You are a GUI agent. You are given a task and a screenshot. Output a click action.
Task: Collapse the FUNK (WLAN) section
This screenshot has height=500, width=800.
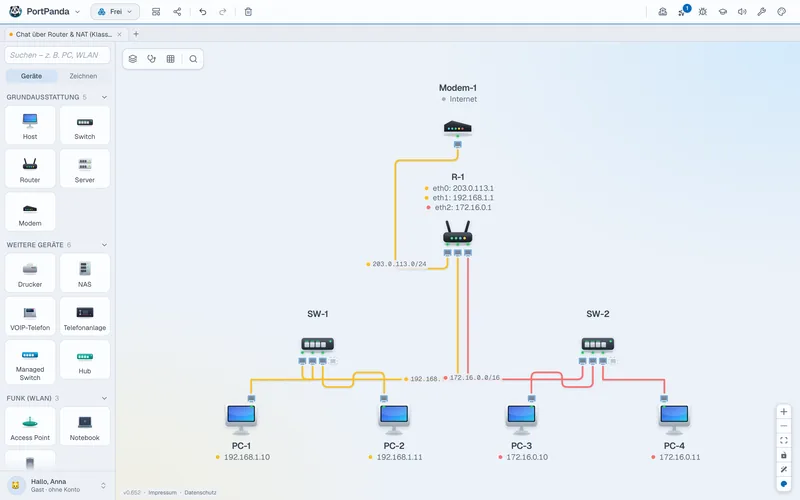(x=105, y=398)
